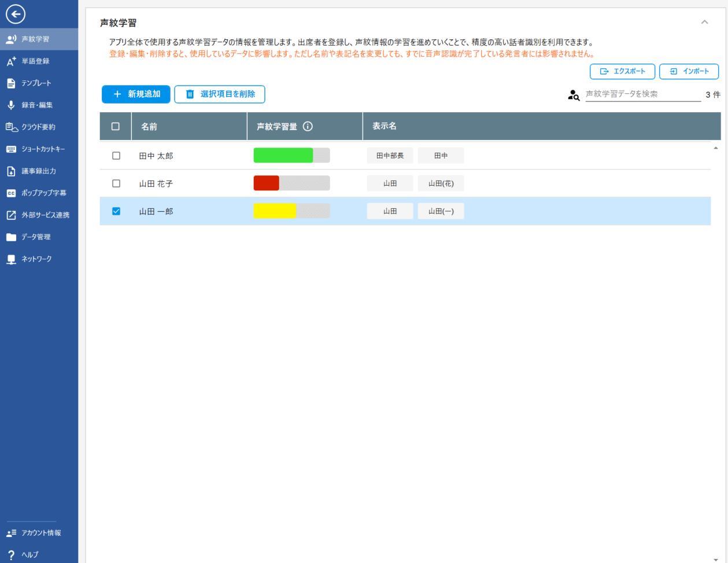Click the 外部サービス連携 external link icon
This screenshot has width=728, height=563.
(x=11, y=215)
